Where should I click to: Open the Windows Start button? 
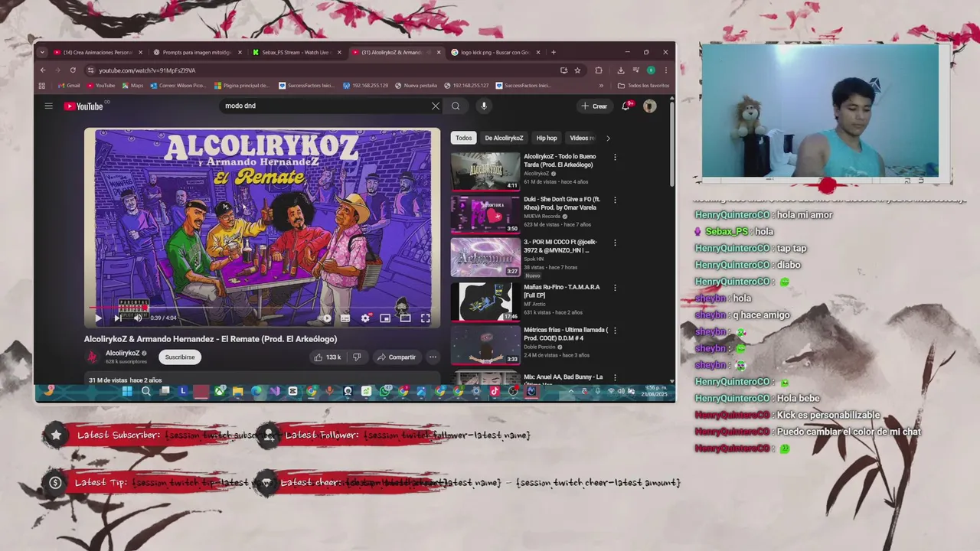[x=127, y=392]
